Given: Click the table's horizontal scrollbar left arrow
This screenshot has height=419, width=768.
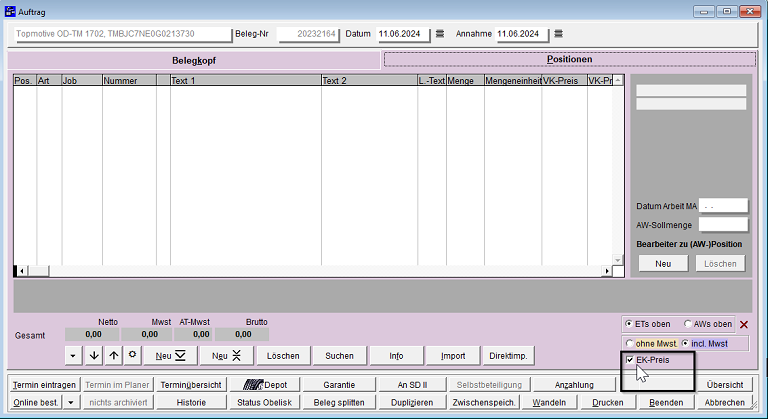Looking at the screenshot, I should coord(22,271).
